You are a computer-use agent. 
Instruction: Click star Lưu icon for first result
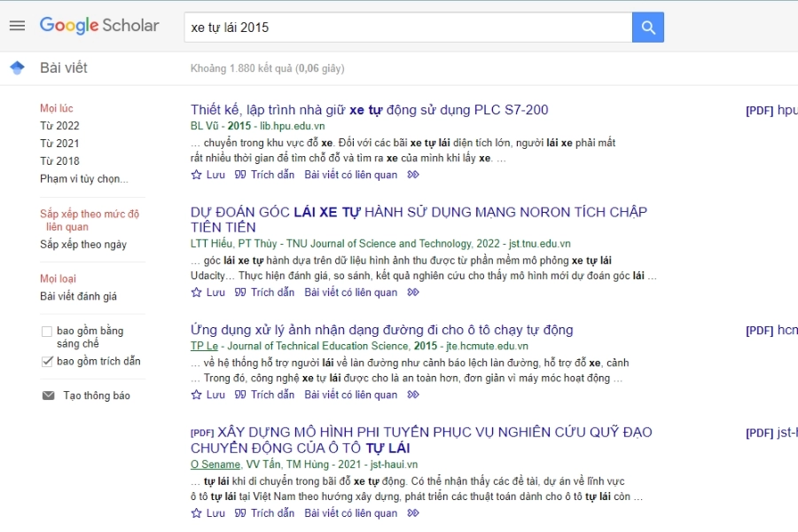coord(197,175)
